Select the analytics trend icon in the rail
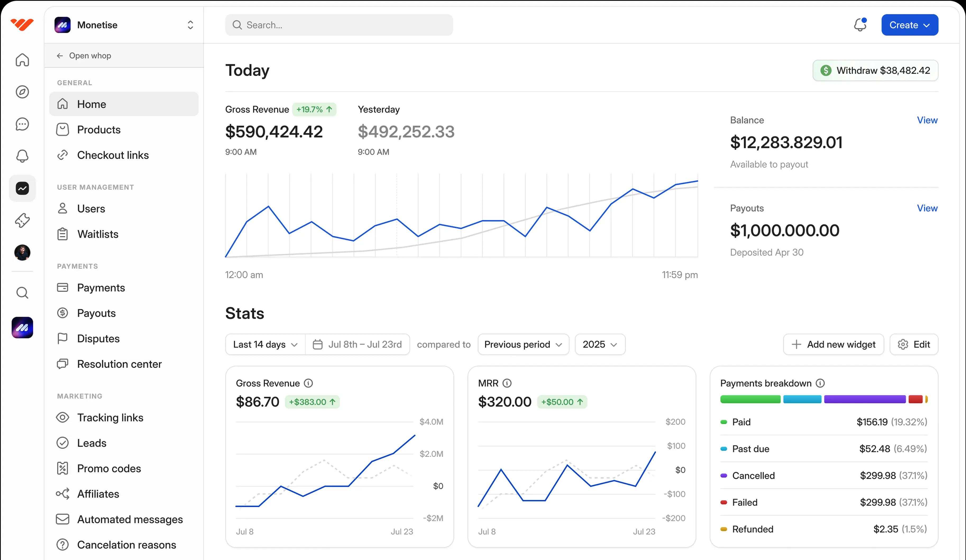Screen dimensions: 966x560 [22, 188]
